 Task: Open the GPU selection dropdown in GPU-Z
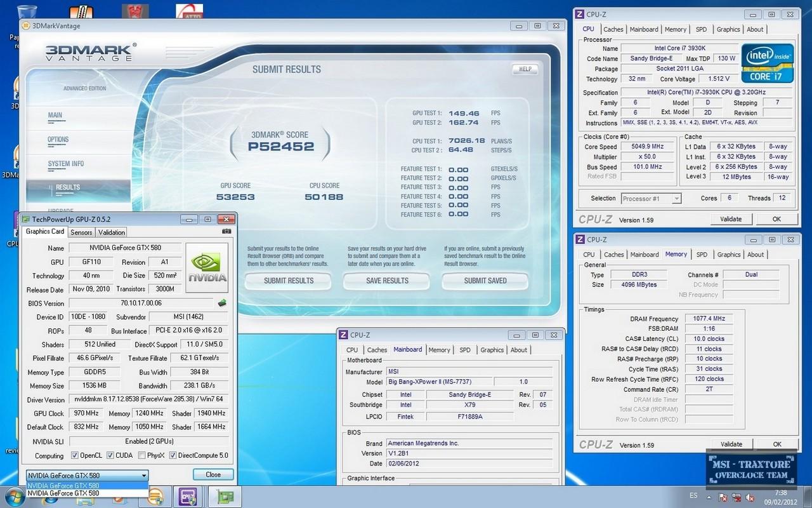87,475
